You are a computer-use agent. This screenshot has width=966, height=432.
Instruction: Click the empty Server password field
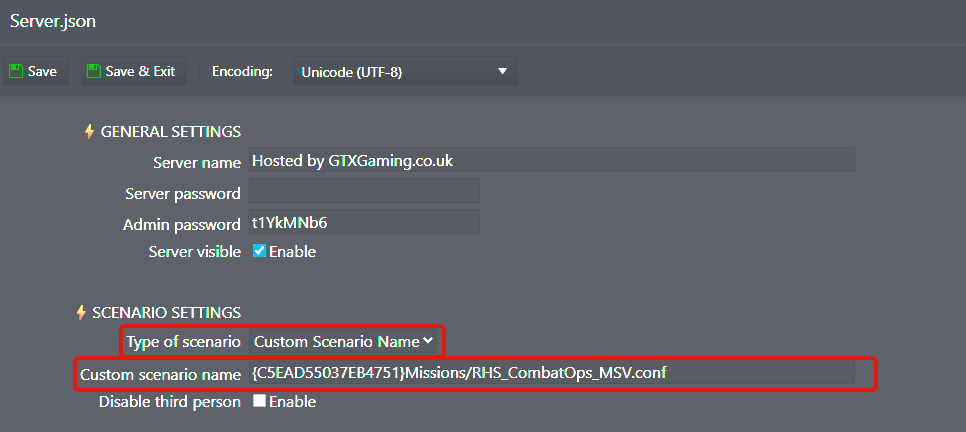tap(365, 191)
